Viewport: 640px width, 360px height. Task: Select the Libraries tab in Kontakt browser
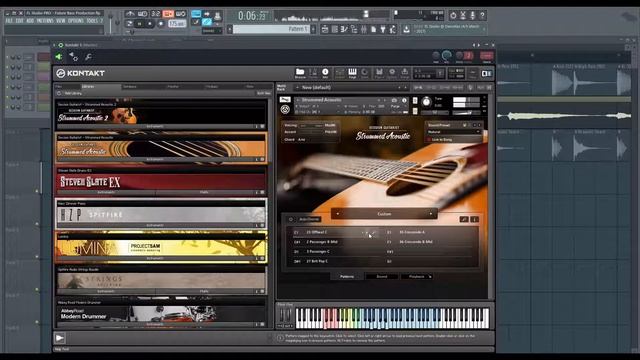tap(100, 87)
